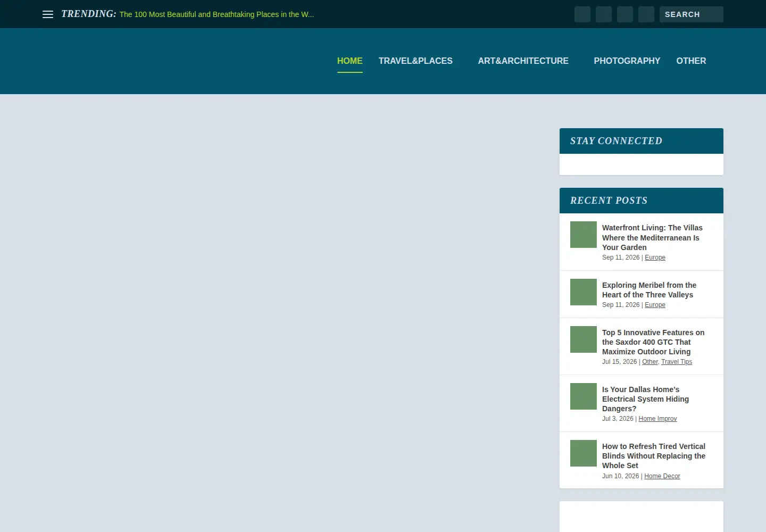766x532 pixels.
Task: Click the Recent Posts widget heading
Action: pyautogui.click(x=609, y=201)
